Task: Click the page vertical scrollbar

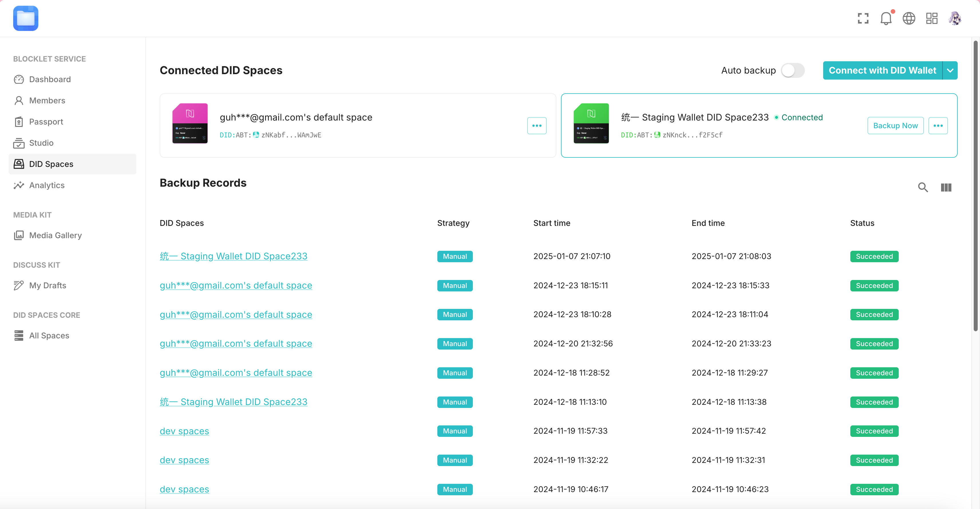Action: click(x=975, y=186)
